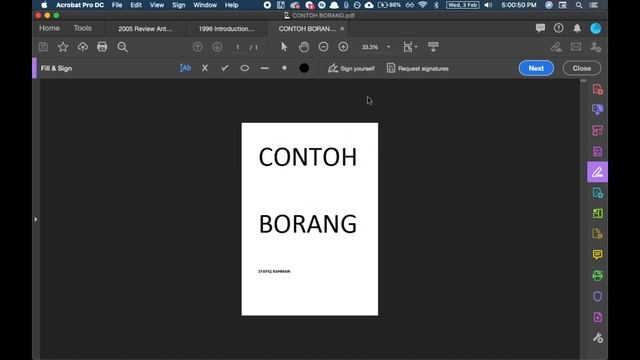The height and width of the screenshot is (360, 640).
Task: Select the dot tool
Action: [284, 68]
